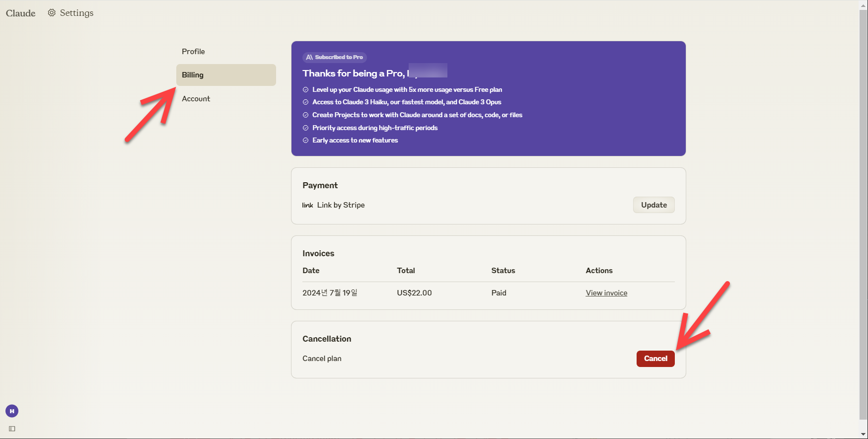Screen dimensions: 868x439
Task: Cancel the Pro plan subscription
Action: pos(655,359)
